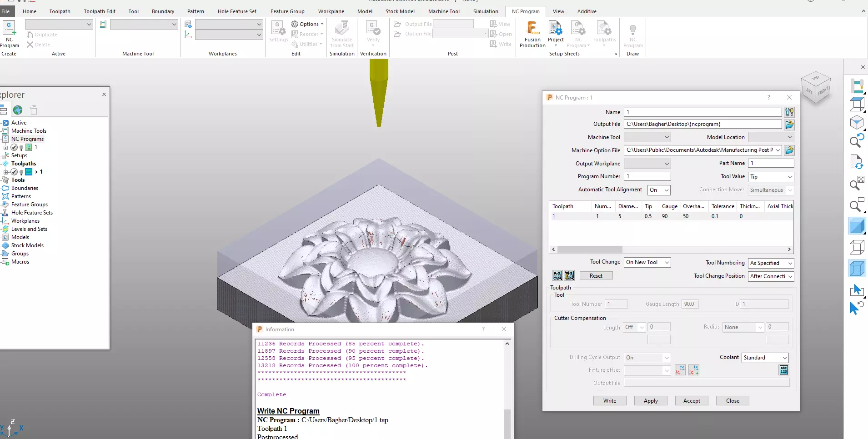Toggle block stock display cube icon

coord(857,269)
